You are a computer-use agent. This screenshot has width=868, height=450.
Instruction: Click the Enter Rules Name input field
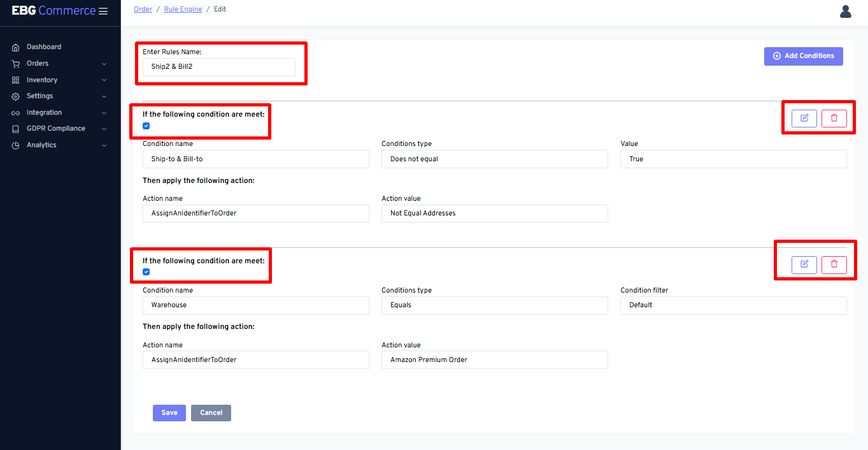pos(218,67)
